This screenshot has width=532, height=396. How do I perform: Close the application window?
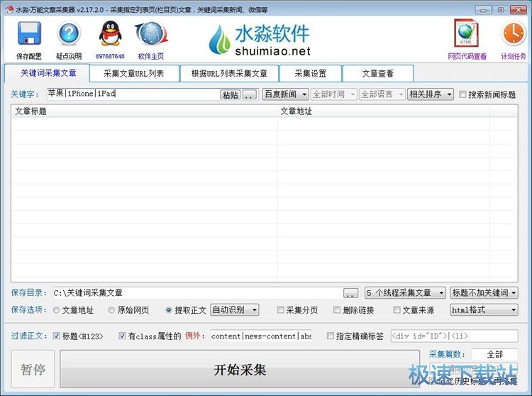(x=518, y=9)
